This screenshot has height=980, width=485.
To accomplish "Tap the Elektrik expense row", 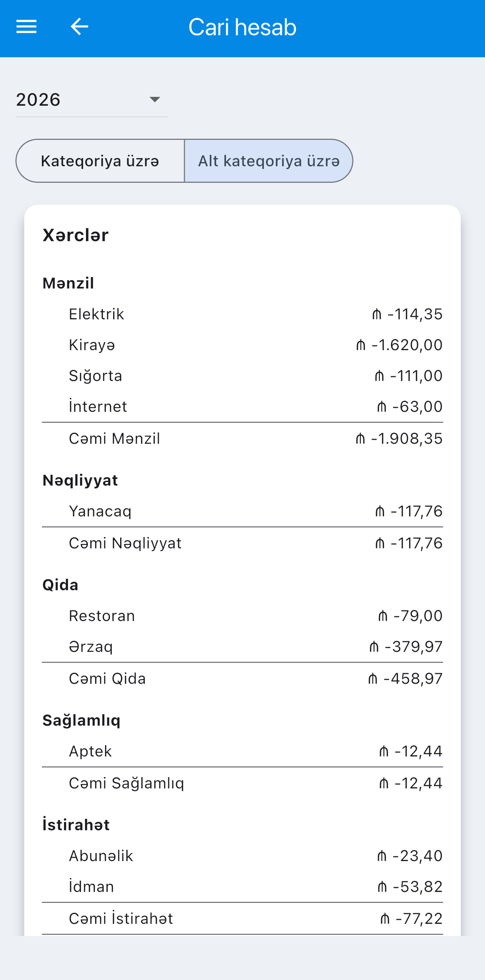I will pos(242,314).
